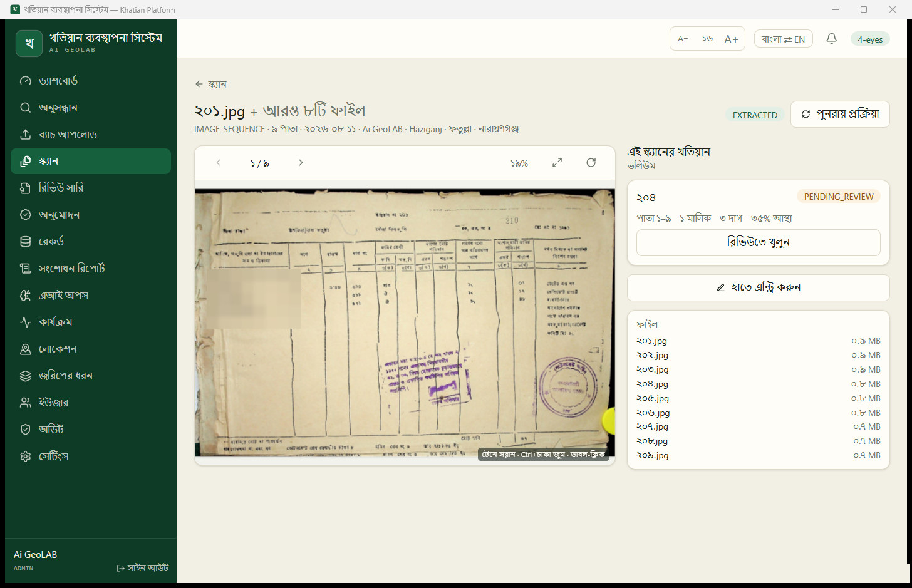Click পুনরায় প্রক্রিয়া reprocess button
This screenshot has height=588, width=912.
[840, 114]
